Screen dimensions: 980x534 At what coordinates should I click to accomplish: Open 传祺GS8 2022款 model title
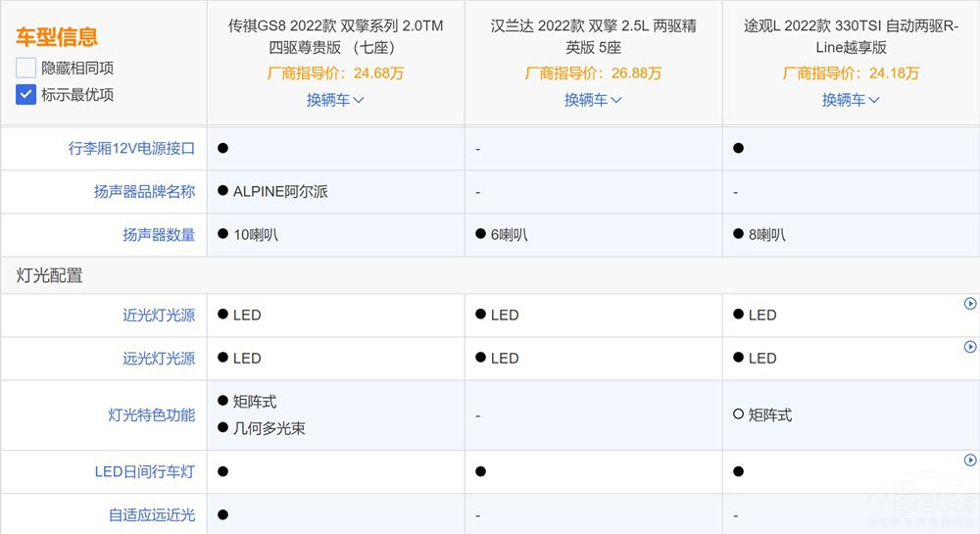(335, 36)
